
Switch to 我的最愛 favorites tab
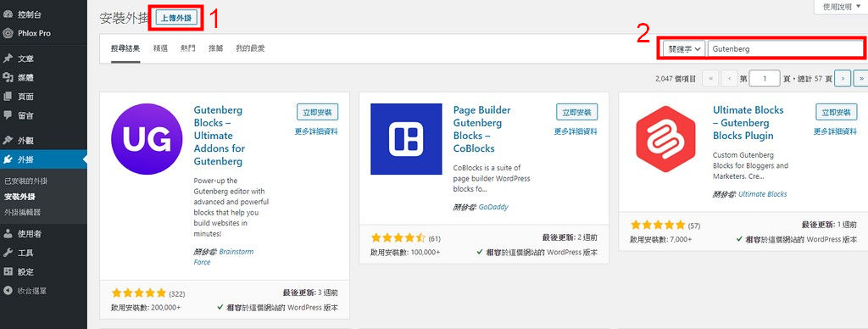pyautogui.click(x=250, y=48)
